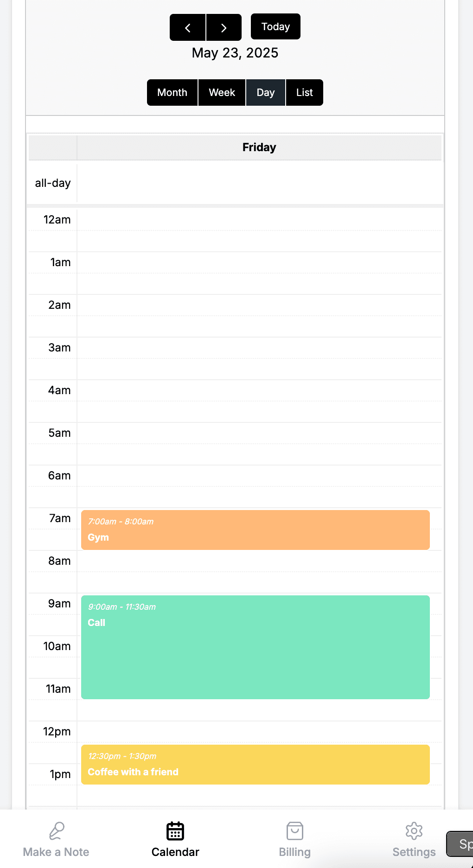
Task: Open the green Call event
Action: tap(255, 647)
